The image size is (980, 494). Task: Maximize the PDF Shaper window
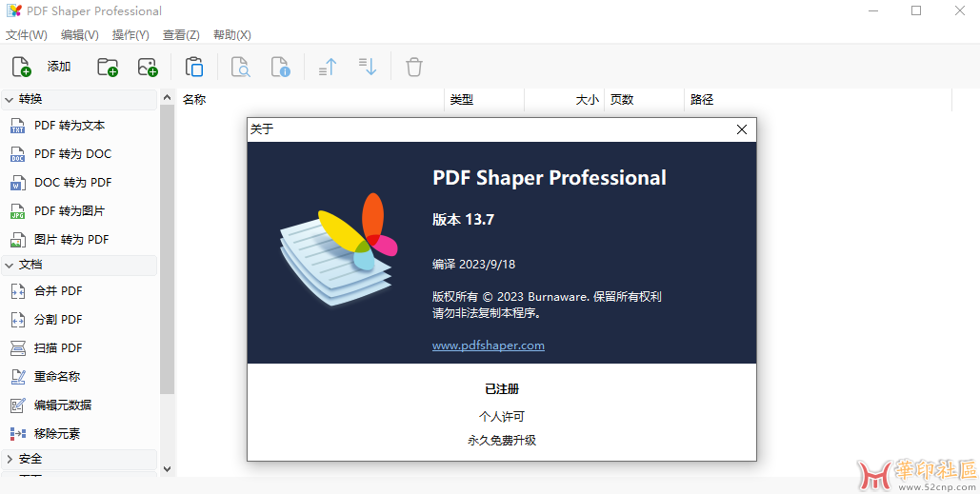[x=915, y=10]
